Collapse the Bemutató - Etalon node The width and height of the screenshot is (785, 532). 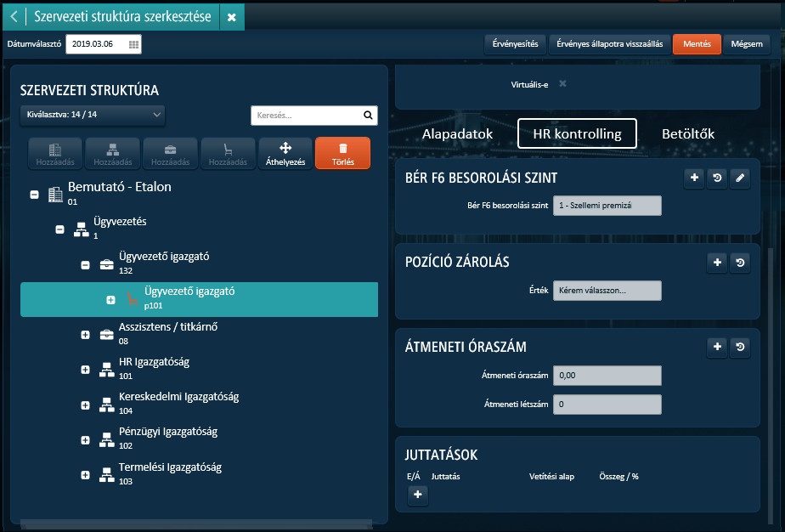[35, 195]
